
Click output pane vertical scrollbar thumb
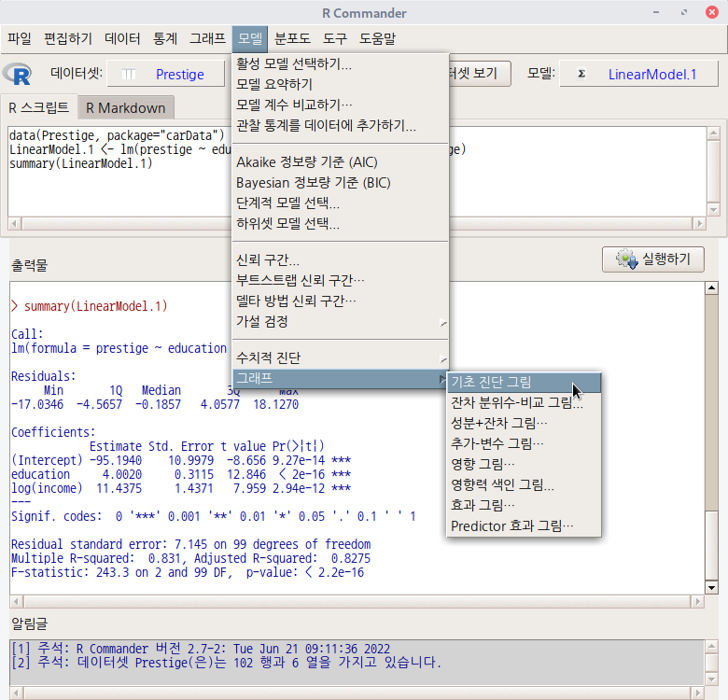(712, 546)
